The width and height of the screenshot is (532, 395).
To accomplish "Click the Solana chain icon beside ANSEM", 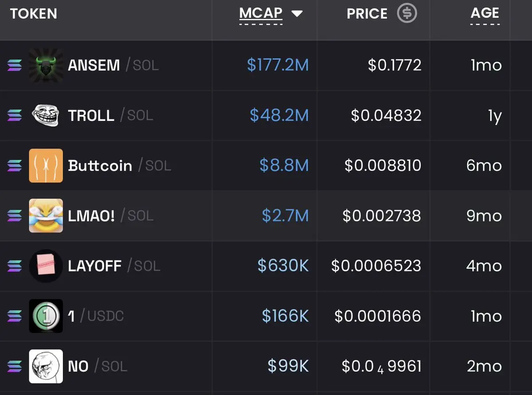I will (14, 66).
